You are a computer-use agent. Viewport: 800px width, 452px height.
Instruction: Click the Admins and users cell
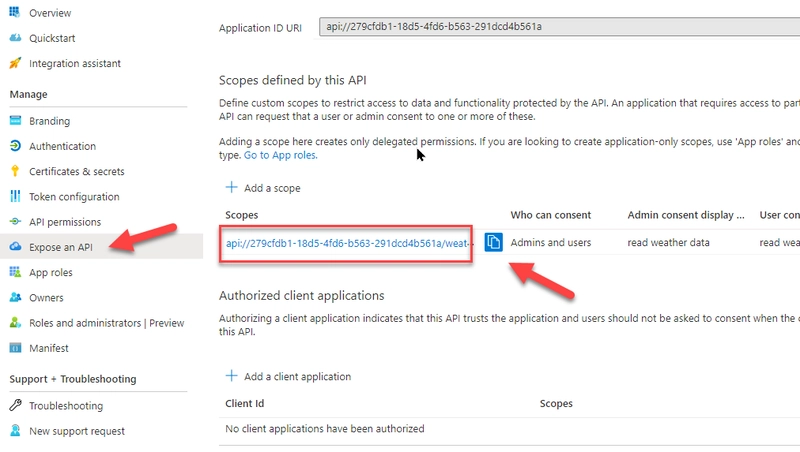[551, 242]
